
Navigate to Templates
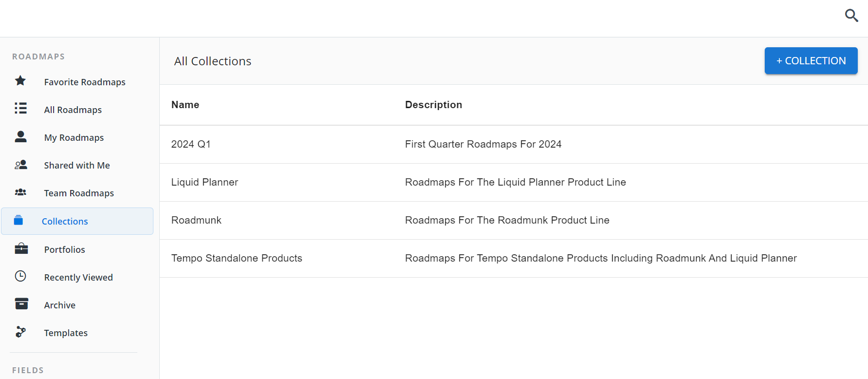(x=66, y=333)
